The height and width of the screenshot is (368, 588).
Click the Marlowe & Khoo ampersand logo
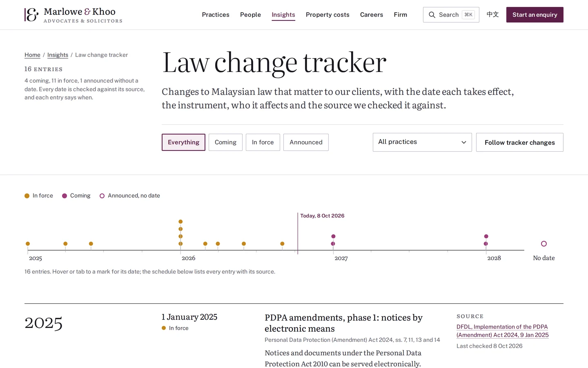tap(31, 15)
